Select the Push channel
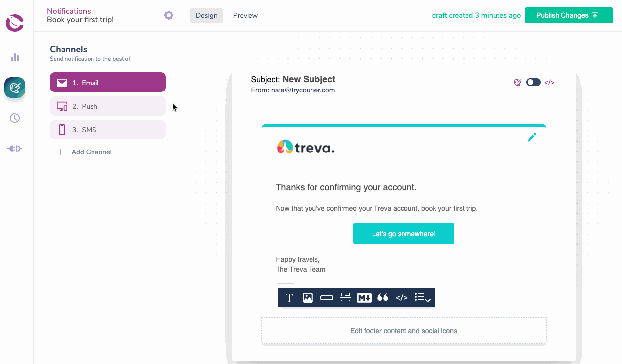Screen dimensions: 622x364 point(108,106)
